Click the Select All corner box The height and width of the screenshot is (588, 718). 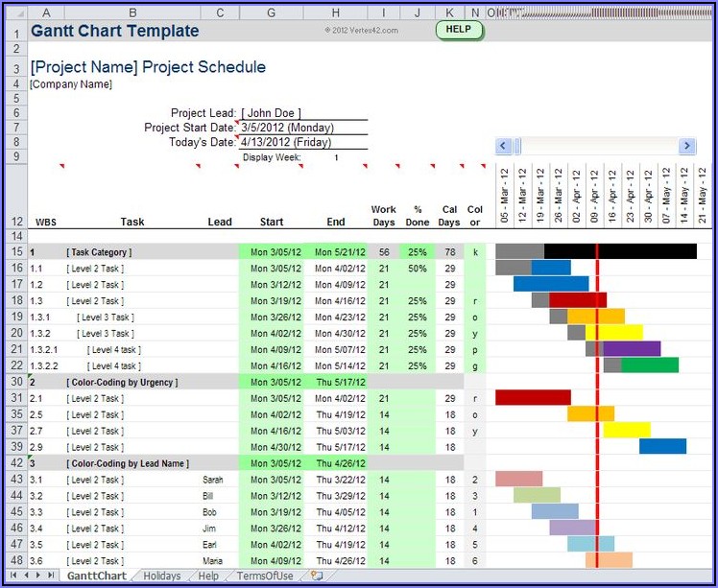click(x=13, y=12)
